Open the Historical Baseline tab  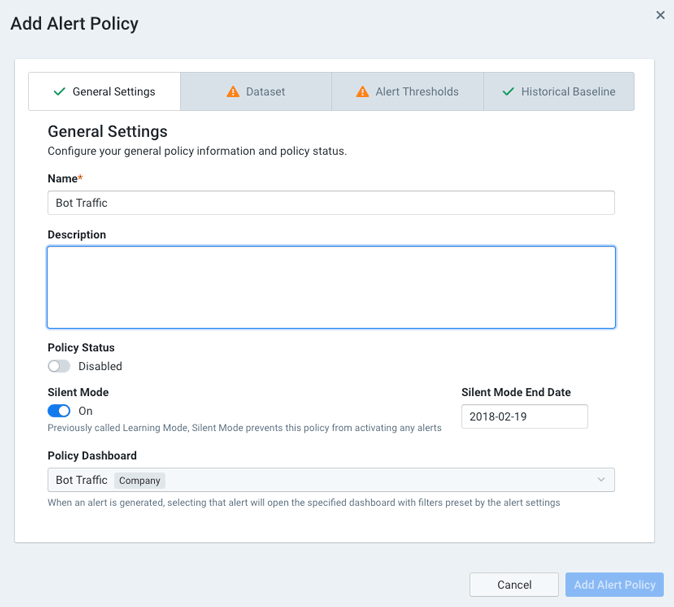[x=559, y=92]
